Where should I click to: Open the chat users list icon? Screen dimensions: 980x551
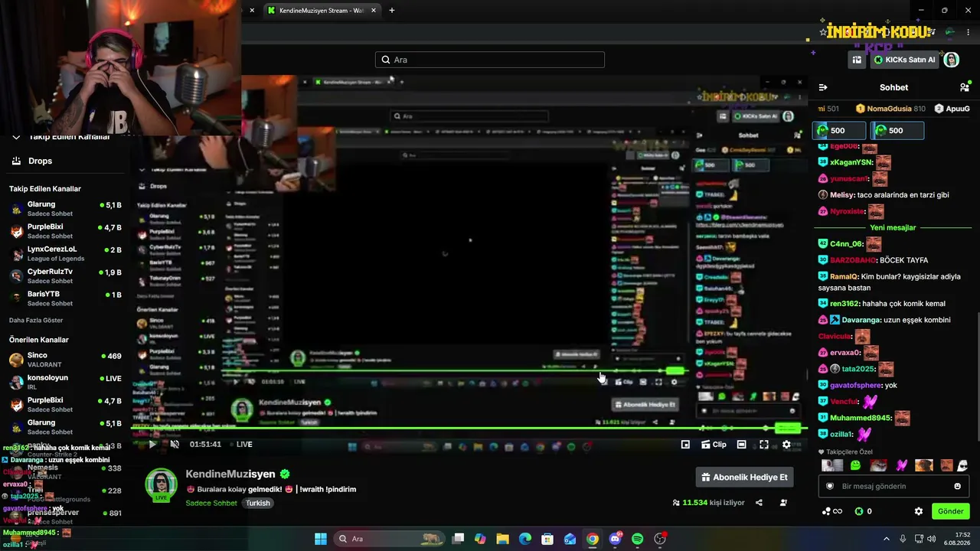pyautogui.click(x=964, y=87)
